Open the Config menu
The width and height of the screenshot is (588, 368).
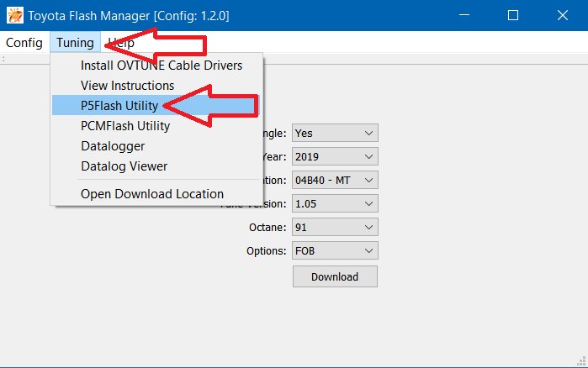tap(24, 43)
